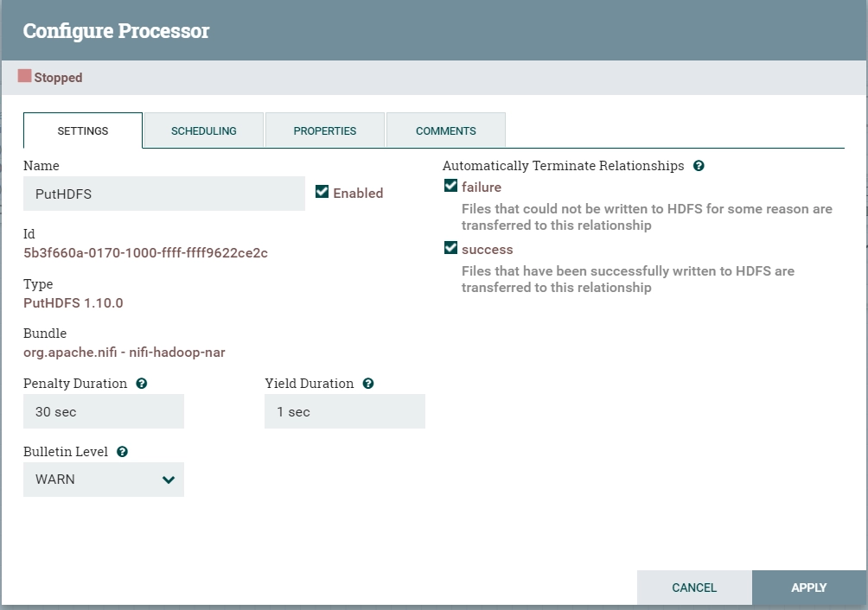868x610 pixels.
Task: Click the processor Id value text
Action: tap(145, 253)
